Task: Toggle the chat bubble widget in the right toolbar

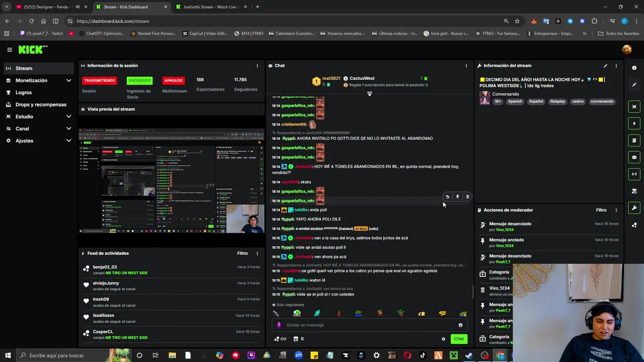Action: point(634,157)
